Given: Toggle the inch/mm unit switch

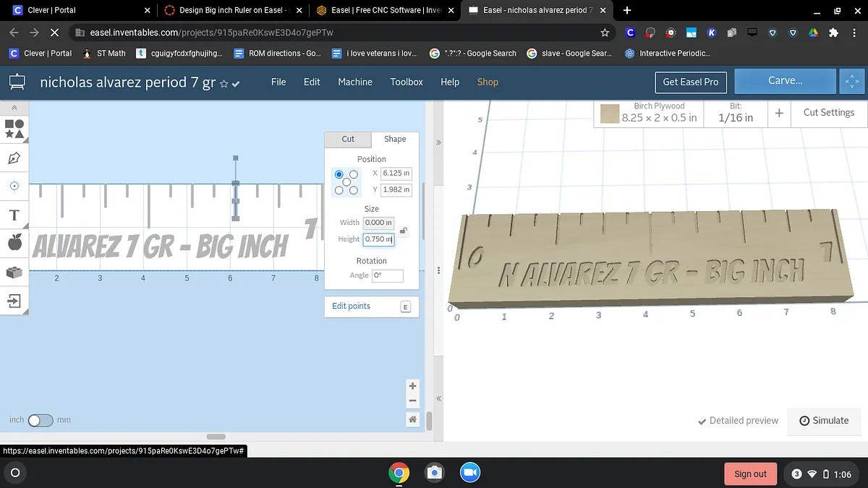Looking at the screenshot, I should [40, 420].
